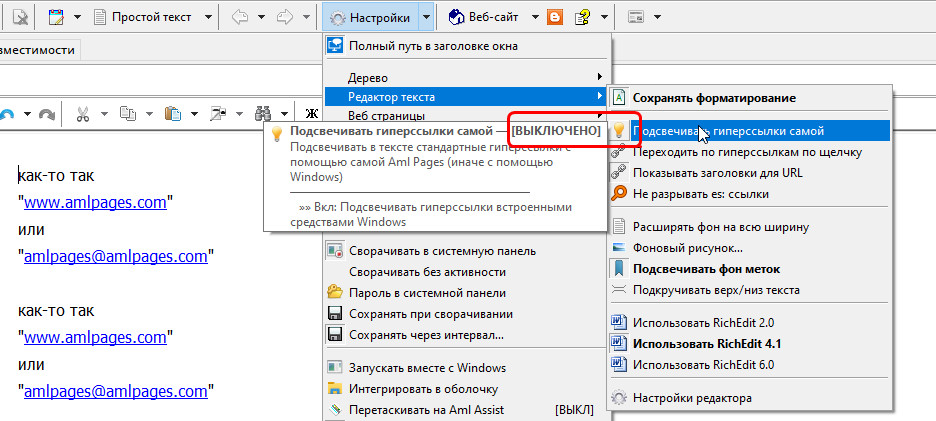Screen dimensions: 936x421
Task: Click the bold Ж formatting button
Action: [311, 113]
